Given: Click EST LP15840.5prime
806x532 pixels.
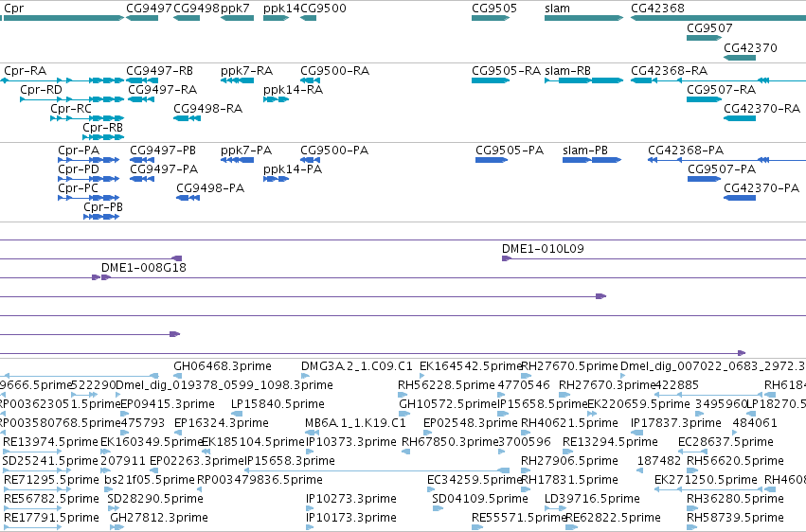Looking at the screenshot, I should click(x=237, y=414).
